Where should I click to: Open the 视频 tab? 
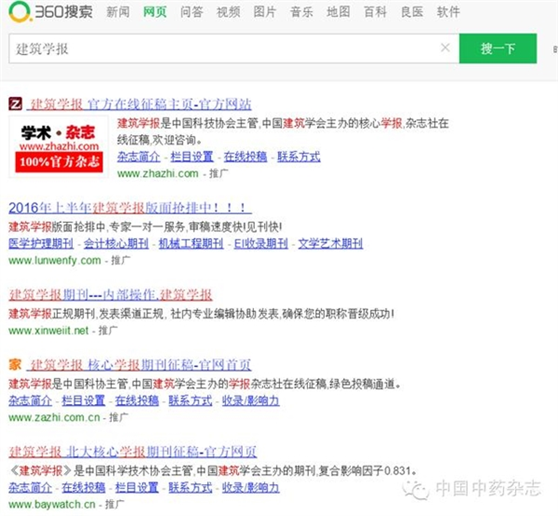pos(228,12)
